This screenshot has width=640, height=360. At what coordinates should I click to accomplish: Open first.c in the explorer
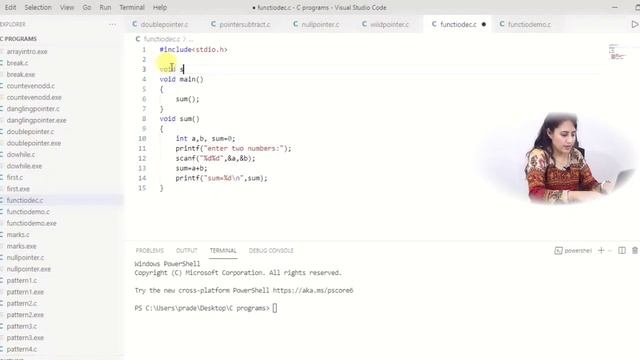tap(15, 178)
